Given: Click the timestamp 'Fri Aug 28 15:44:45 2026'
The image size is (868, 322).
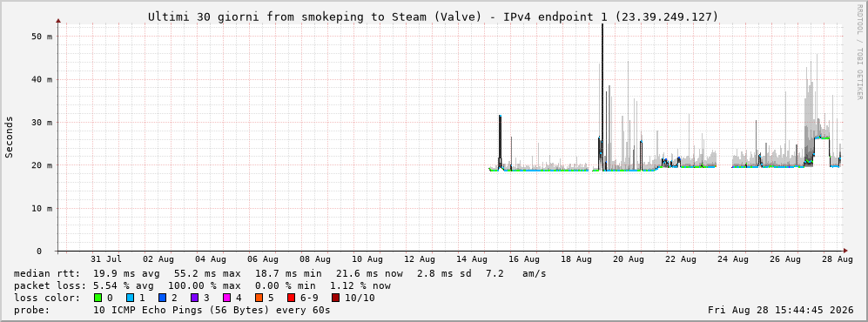Looking at the screenshot, I should [781, 311].
